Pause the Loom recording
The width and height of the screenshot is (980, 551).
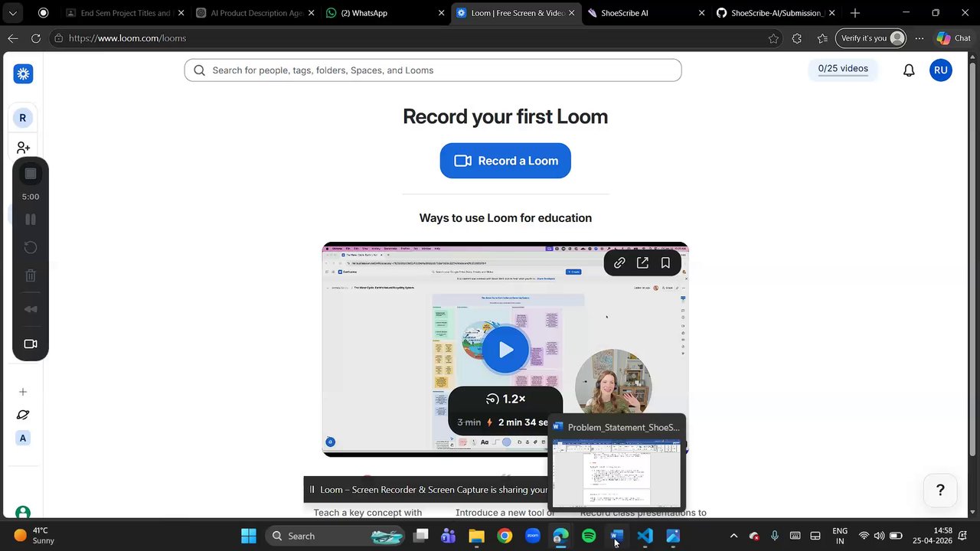[x=31, y=220]
